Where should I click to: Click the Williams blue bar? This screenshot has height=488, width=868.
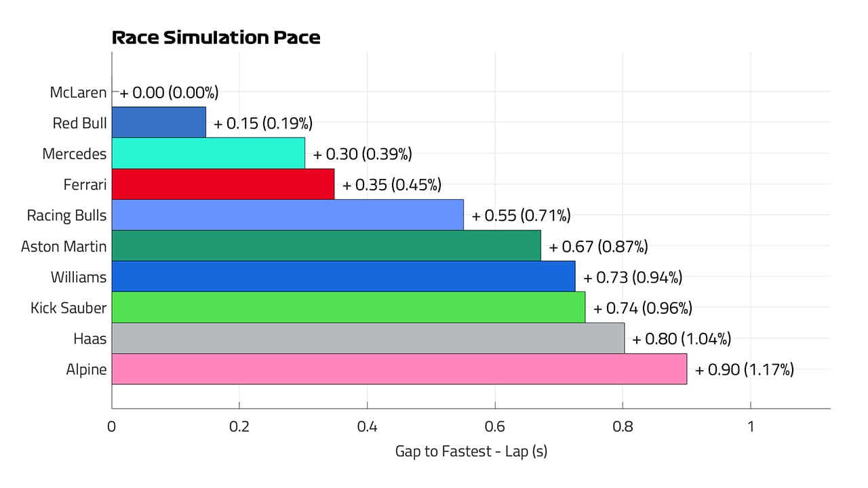pyautogui.click(x=343, y=277)
